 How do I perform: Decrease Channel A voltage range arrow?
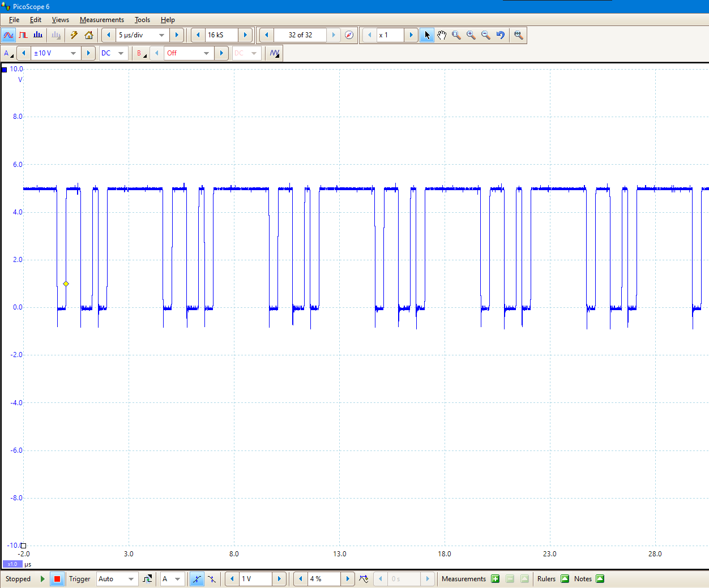pos(24,53)
